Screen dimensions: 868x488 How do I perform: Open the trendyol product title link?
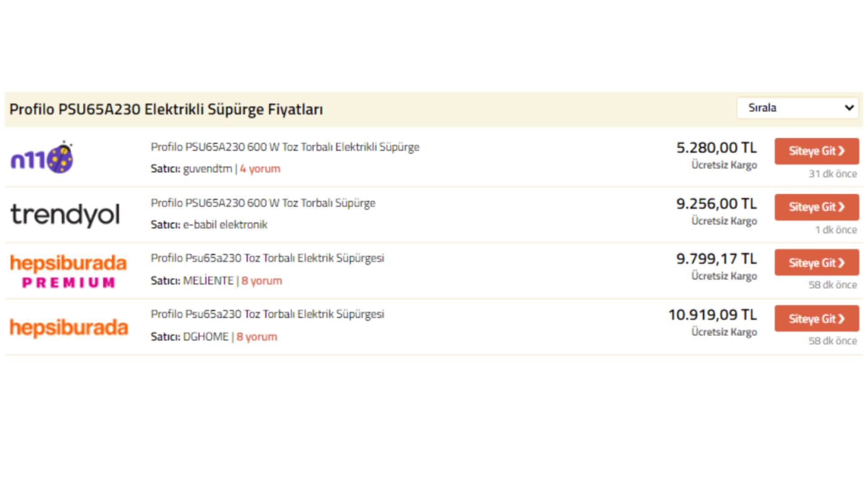tap(263, 203)
